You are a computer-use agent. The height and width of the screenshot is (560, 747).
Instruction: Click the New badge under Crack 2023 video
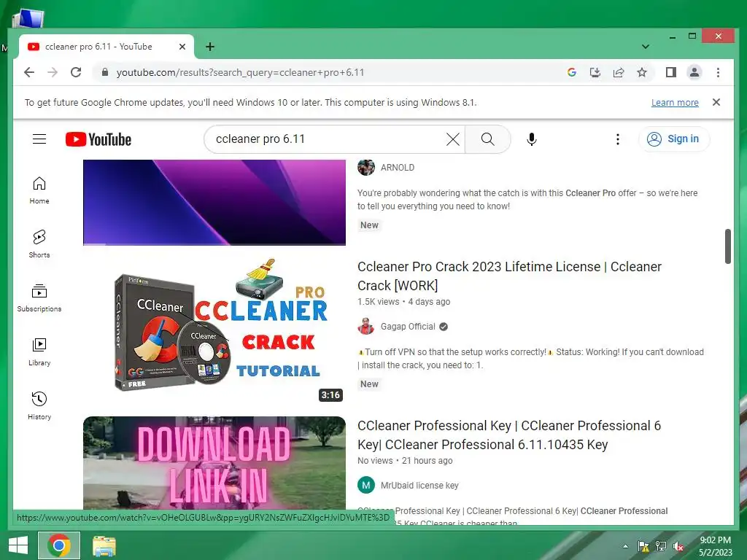point(369,384)
